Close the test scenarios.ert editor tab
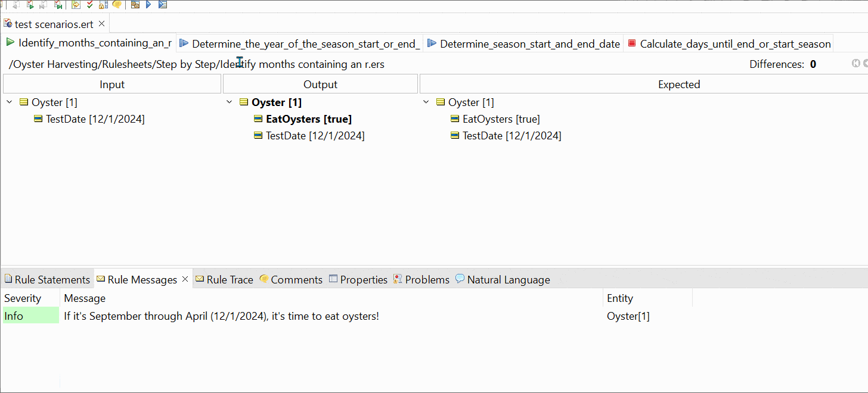Image resolution: width=868 pixels, height=393 pixels. click(101, 24)
